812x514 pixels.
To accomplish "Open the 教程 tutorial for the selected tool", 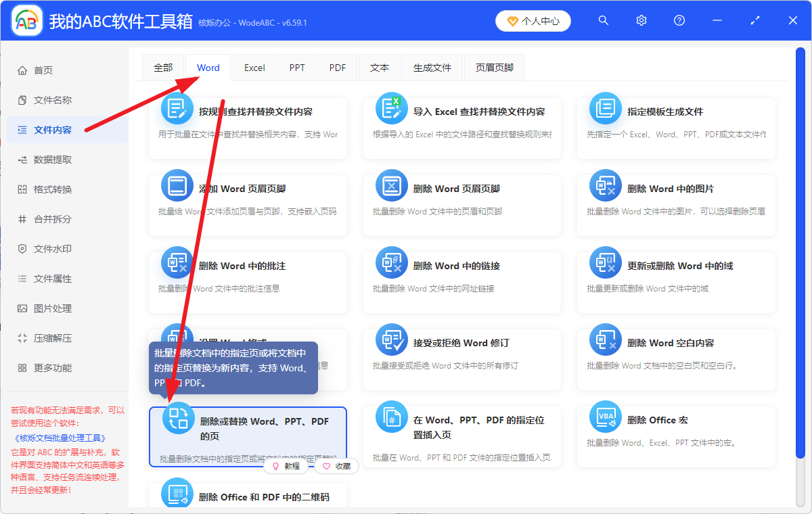I will [287, 466].
